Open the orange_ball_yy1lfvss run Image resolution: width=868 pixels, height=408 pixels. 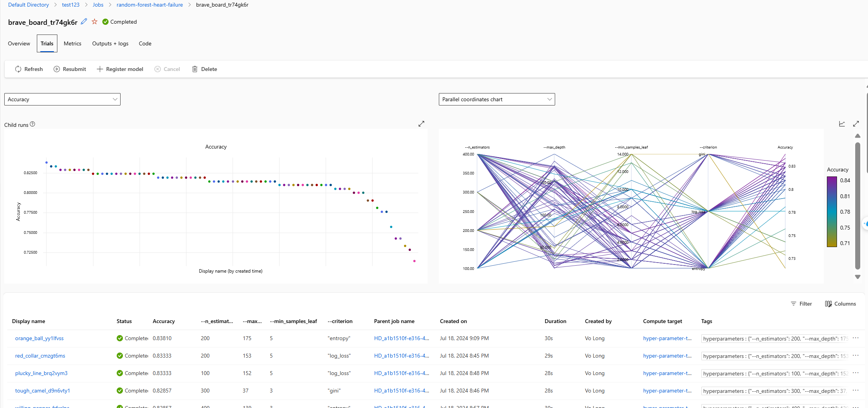click(39, 338)
